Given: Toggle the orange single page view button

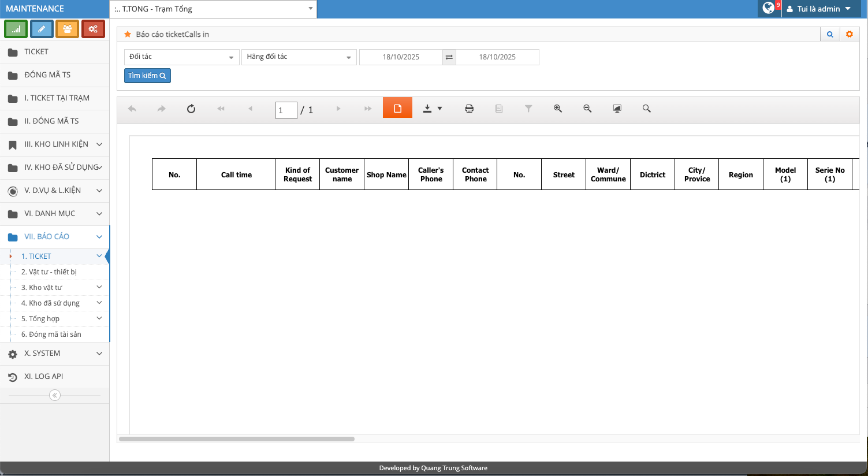Looking at the screenshot, I should pos(397,108).
